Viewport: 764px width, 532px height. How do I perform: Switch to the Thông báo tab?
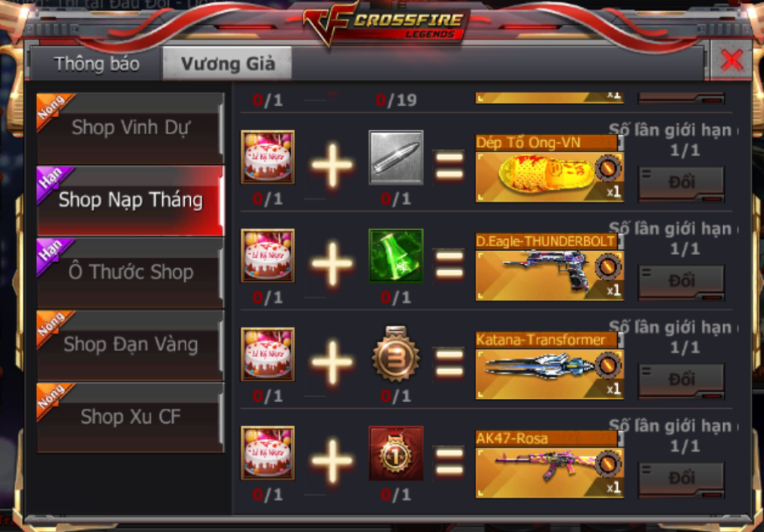(x=96, y=64)
